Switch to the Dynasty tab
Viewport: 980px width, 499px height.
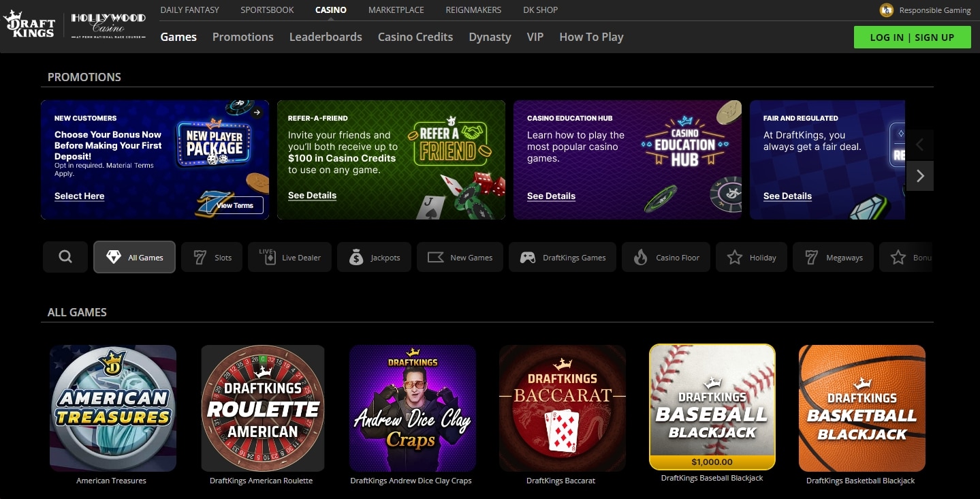(x=490, y=37)
